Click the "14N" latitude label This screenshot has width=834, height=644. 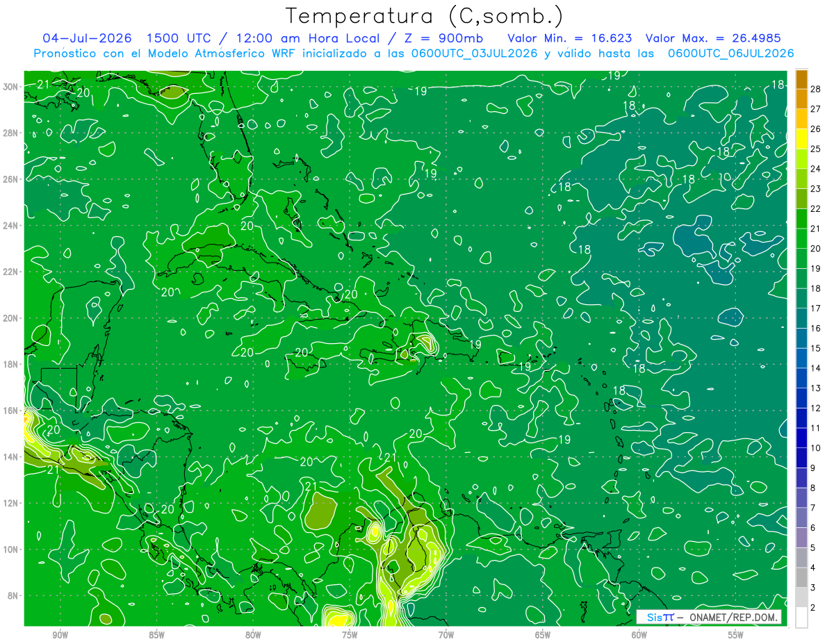(10, 457)
